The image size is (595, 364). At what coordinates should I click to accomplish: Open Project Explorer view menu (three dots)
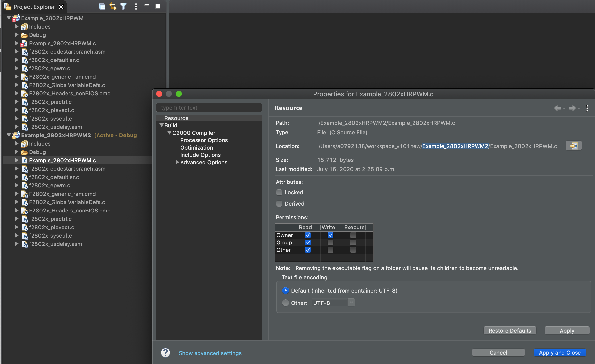136,7
